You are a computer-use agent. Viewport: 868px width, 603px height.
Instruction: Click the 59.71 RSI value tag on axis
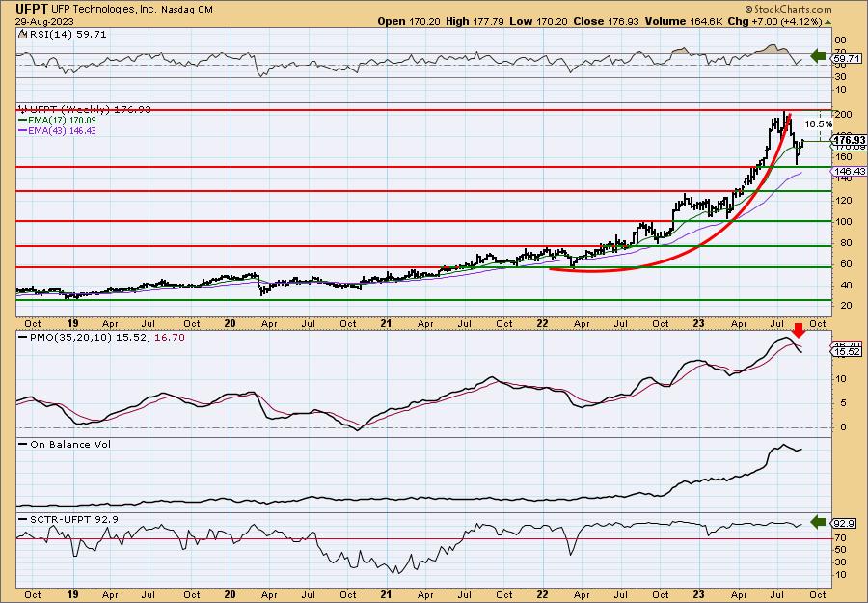point(847,58)
